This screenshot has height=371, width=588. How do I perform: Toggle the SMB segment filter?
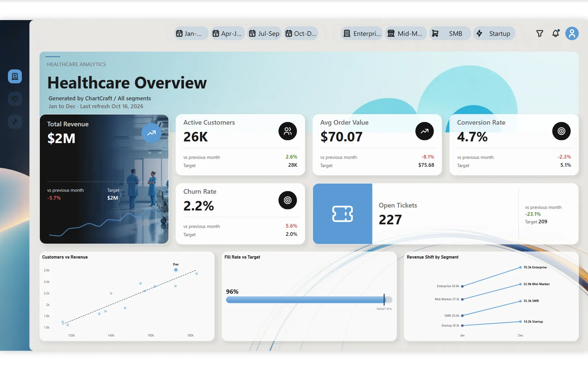[x=449, y=33]
